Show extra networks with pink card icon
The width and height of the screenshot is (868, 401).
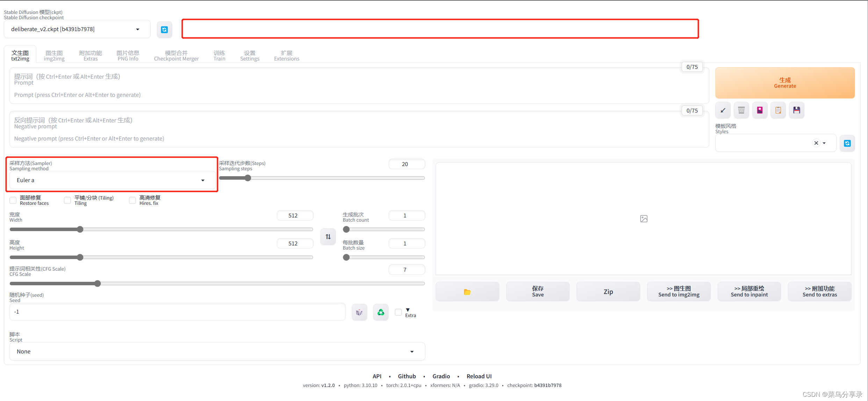760,110
